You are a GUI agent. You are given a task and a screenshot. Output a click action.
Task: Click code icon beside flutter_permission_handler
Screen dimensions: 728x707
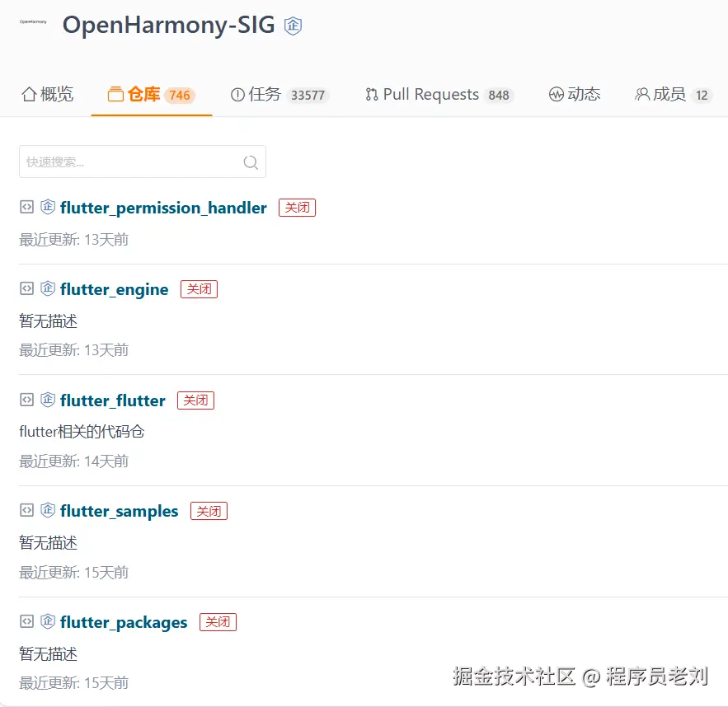tap(26, 207)
